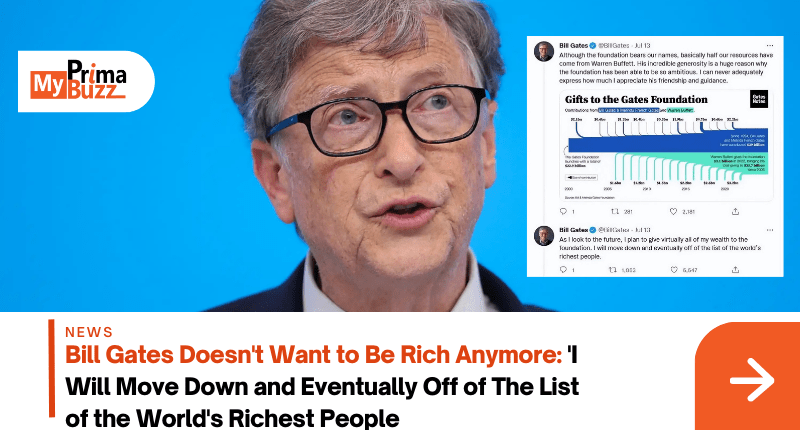The height and width of the screenshot is (430, 800).
Task: Reply to the second Bill Gates tweet
Action: 563,269
